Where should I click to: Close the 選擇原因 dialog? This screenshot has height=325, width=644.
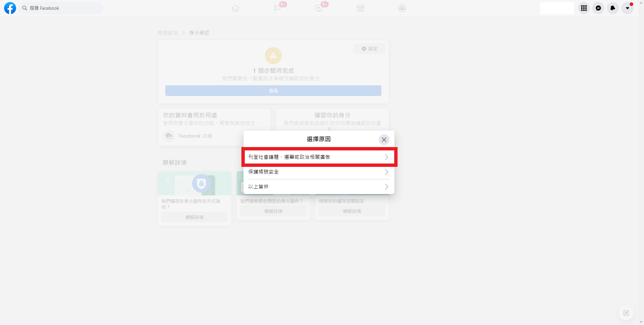(x=384, y=139)
